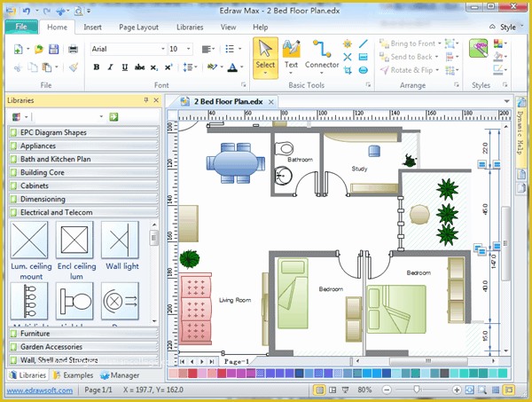The width and height of the screenshot is (532, 402).
Task: Select the crop tool icon
Action: click(348, 70)
